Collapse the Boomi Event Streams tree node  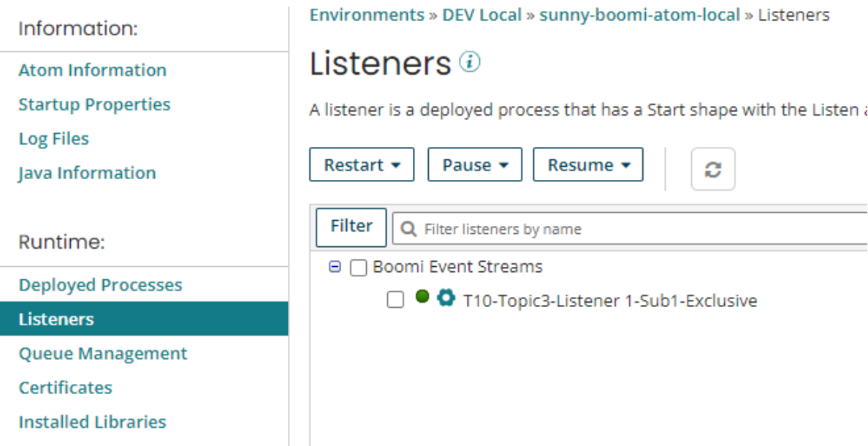pyautogui.click(x=335, y=267)
